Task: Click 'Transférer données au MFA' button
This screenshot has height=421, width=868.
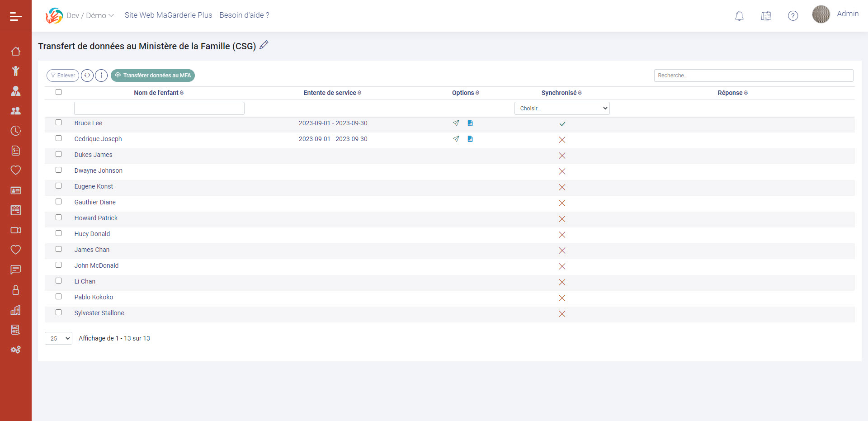Action: click(x=153, y=76)
